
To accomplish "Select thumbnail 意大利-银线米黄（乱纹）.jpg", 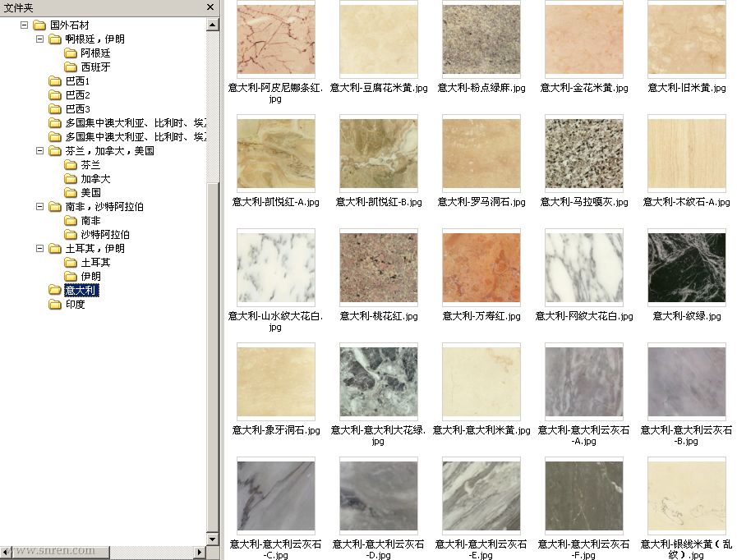I will 687,496.
